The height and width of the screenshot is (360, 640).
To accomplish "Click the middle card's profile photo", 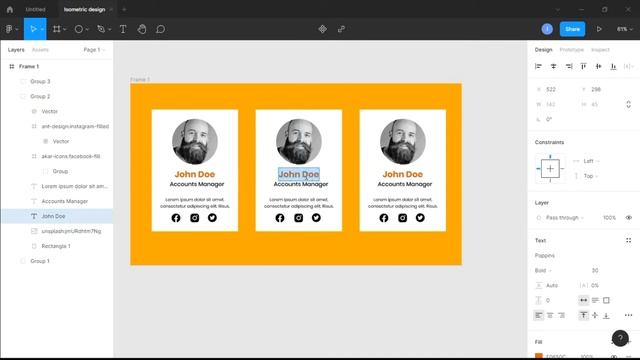I will tap(299, 142).
